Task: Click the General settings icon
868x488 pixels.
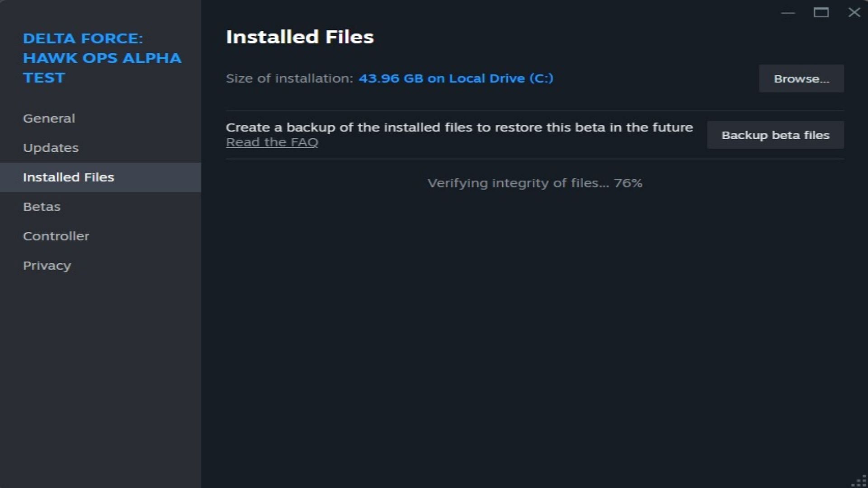Action: coord(48,118)
